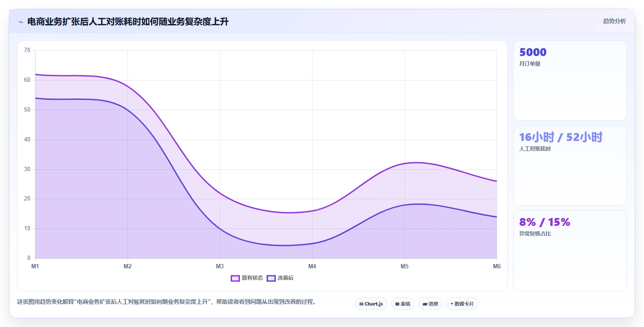
Task: Click the 30 y-axis tick label
Action: coord(27,169)
